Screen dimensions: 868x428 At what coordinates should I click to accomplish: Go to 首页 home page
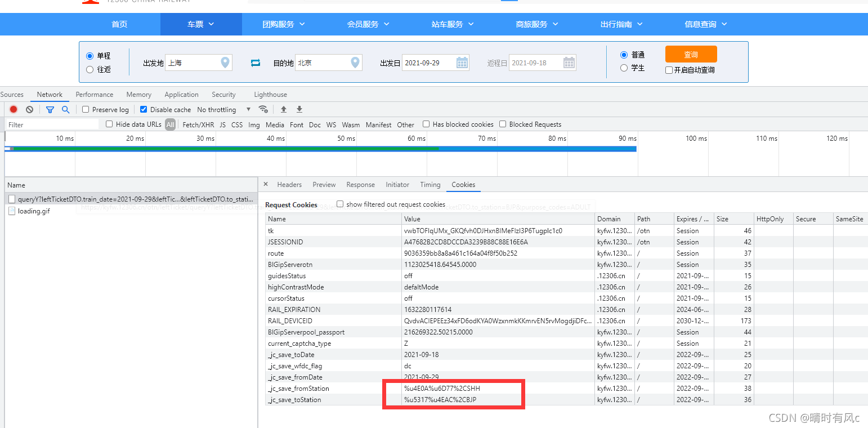[119, 24]
